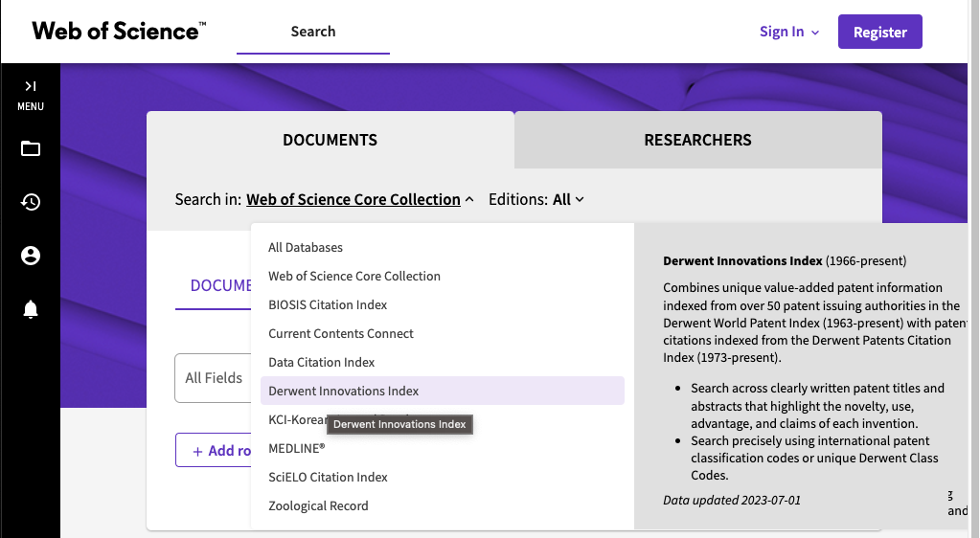Image resolution: width=980 pixels, height=538 pixels.
Task: Click the Web of Science logo
Action: click(119, 32)
